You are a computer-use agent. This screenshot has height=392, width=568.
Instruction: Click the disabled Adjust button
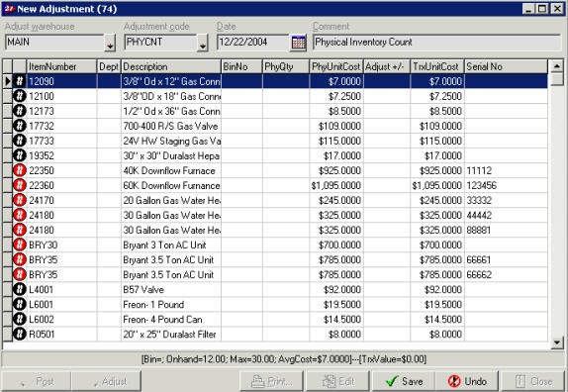click(x=107, y=381)
